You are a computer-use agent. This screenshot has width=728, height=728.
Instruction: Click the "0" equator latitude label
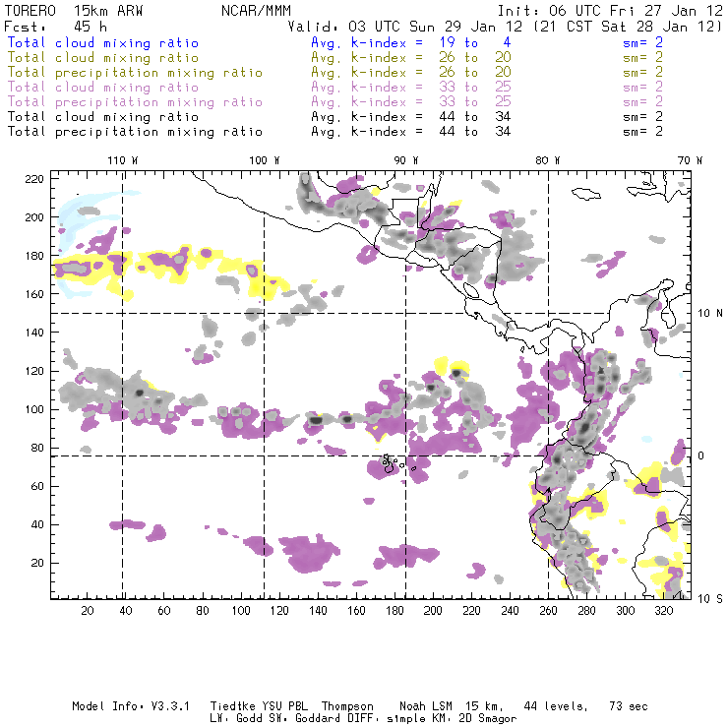point(701,455)
